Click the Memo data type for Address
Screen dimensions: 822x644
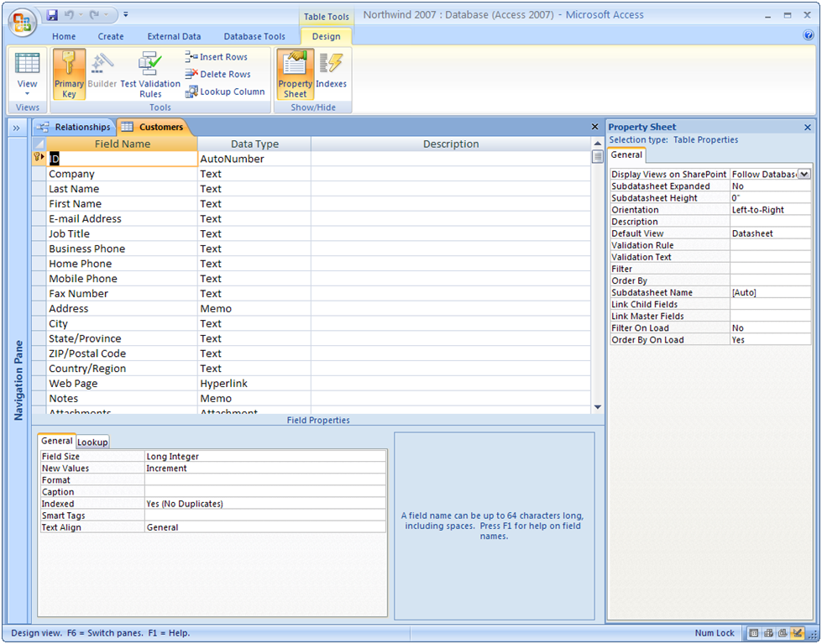click(x=254, y=308)
